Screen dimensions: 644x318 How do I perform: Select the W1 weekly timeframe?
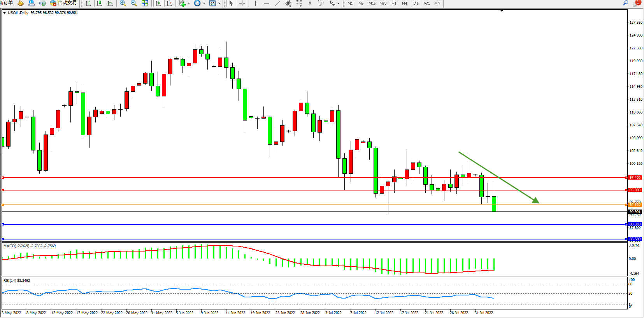[427, 3]
